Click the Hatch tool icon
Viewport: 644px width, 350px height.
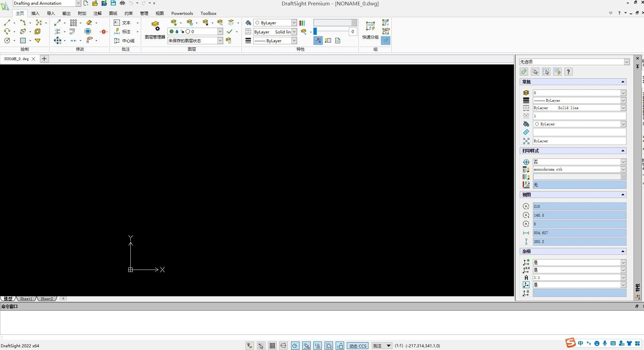(23, 41)
